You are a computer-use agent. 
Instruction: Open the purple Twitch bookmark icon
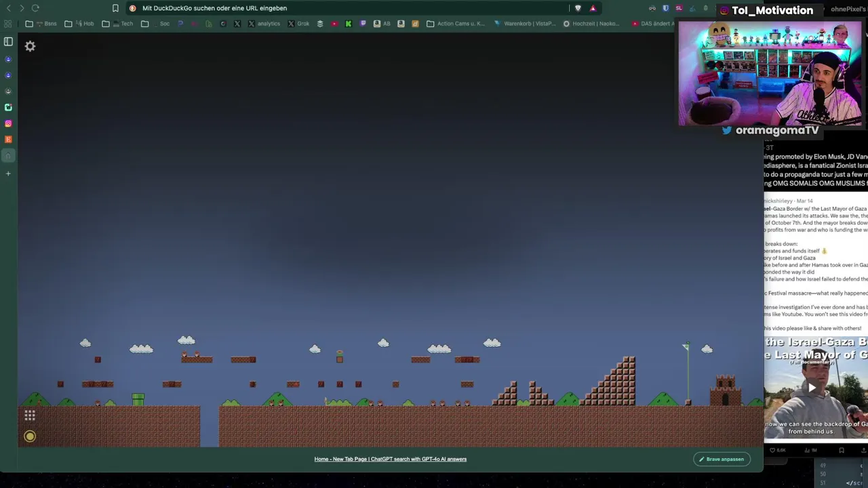coord(363,24)
